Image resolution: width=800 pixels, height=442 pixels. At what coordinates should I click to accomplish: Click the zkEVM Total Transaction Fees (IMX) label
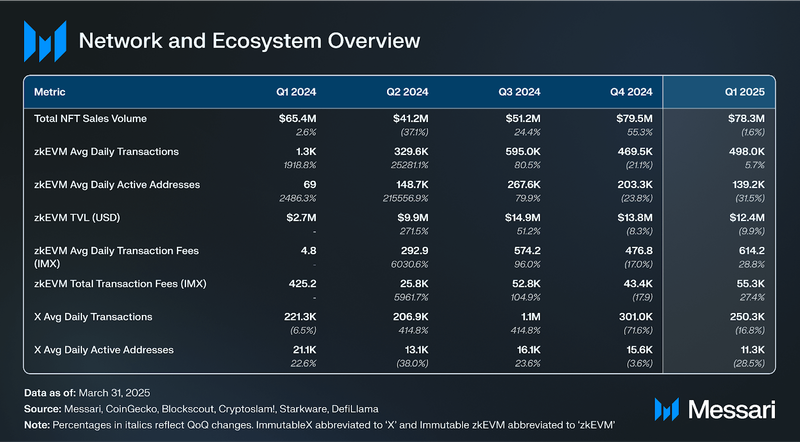(x=120, y=284)
